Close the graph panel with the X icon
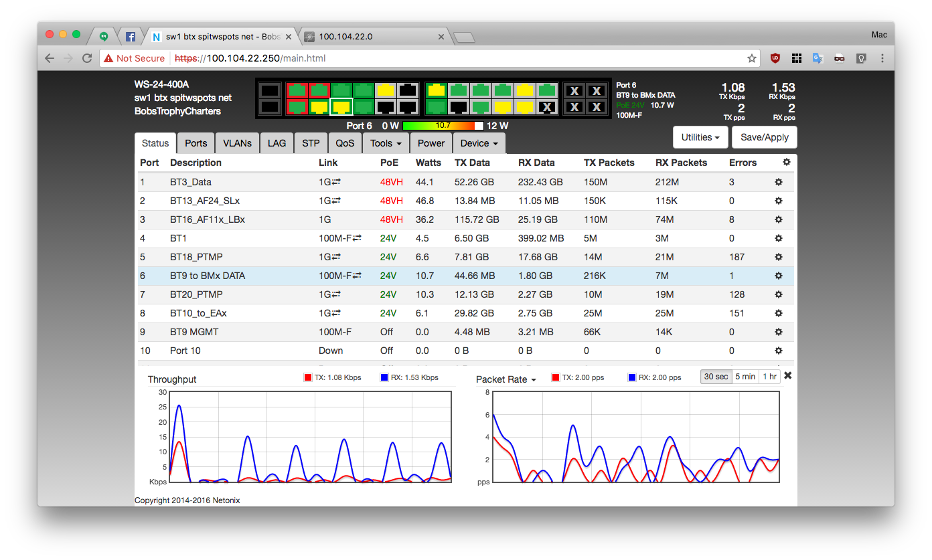 pyautogui.click(x=788, y=376)
